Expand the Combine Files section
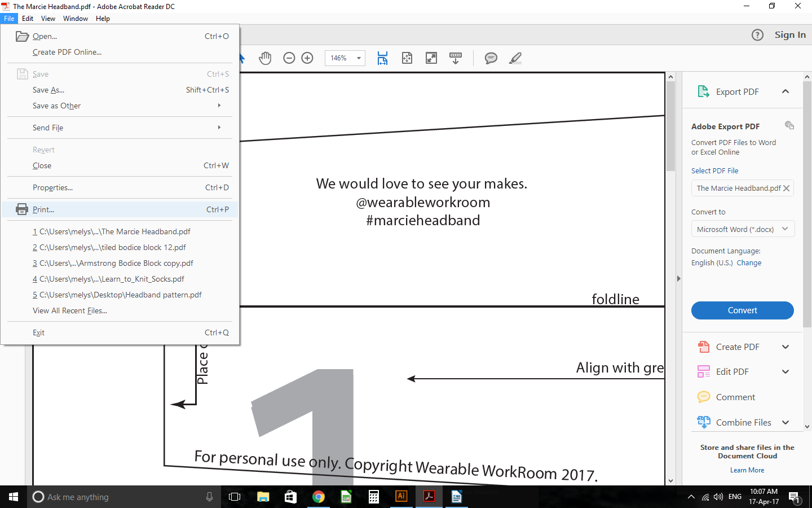 (785, 422)
